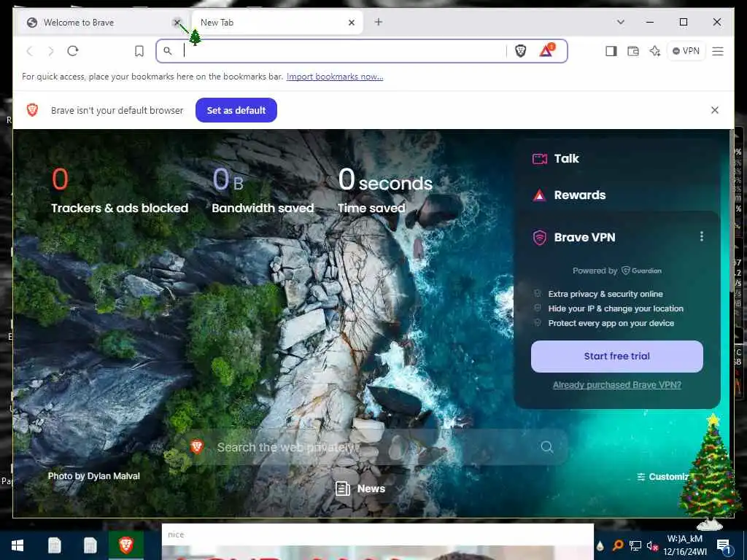Bookmark this tab icon

pyautogui.click(x=139, y=51)
